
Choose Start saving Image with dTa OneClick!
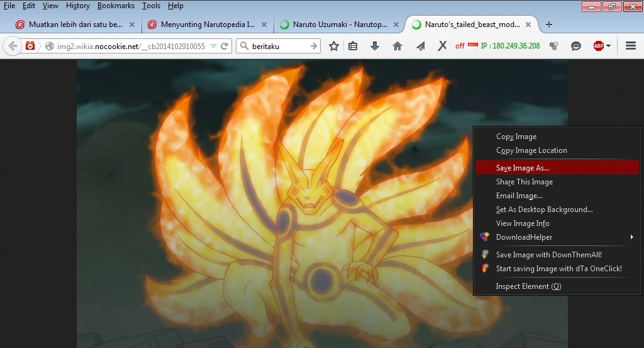pyautogui.click(x=557, y=269)
